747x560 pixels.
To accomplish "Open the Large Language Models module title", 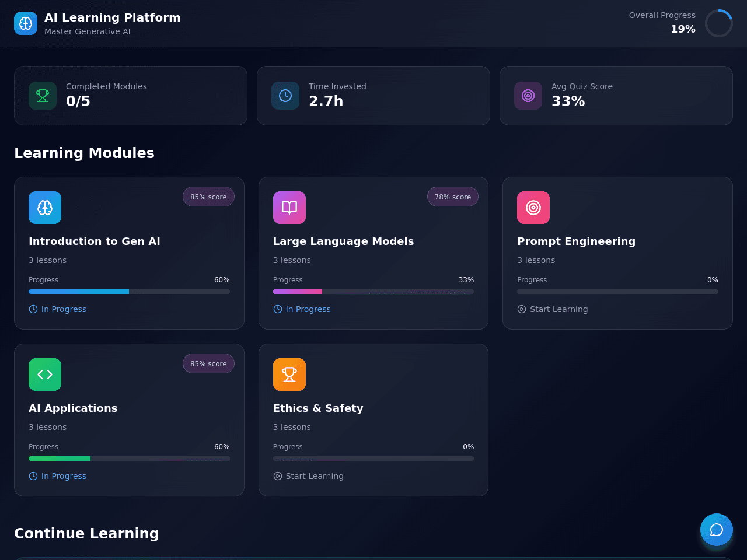I will [x=343, y=242].
